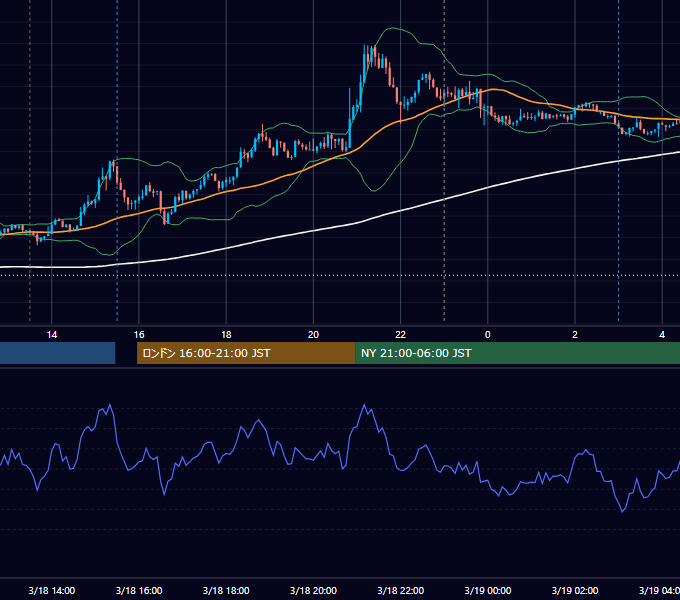Click the 3/19 00:00 date label
This screenshot has height=600, width=680.
(x=488, y=590)
